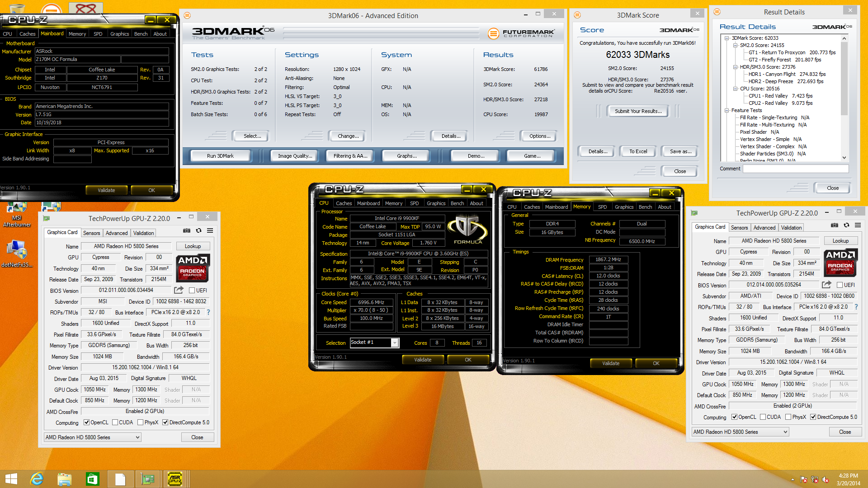This screenshot has width=868, height=488.
Task: Open GPU selection dropdown in left GPU-Z window
Action: [x=93, y=437]
